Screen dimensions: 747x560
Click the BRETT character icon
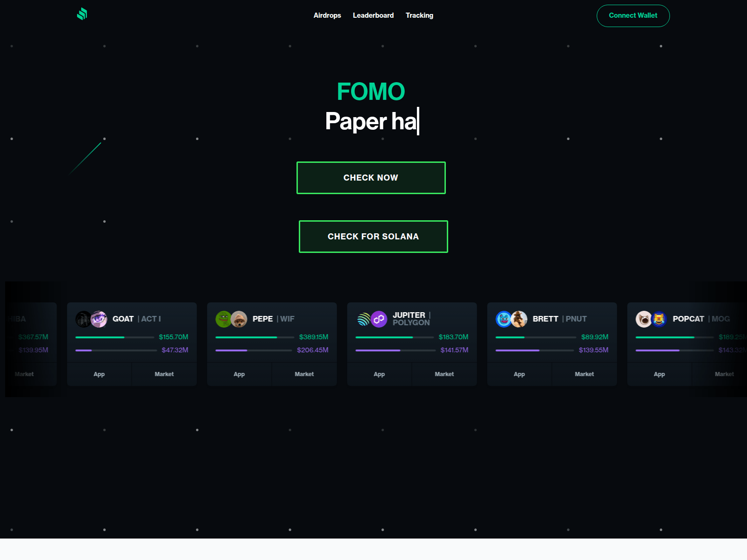504,319
